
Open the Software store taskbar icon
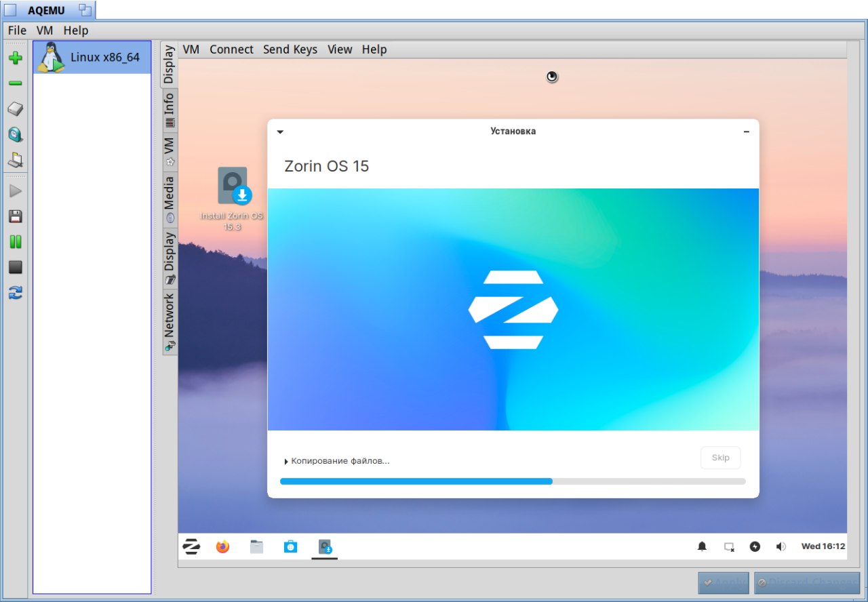click(290, 546)
